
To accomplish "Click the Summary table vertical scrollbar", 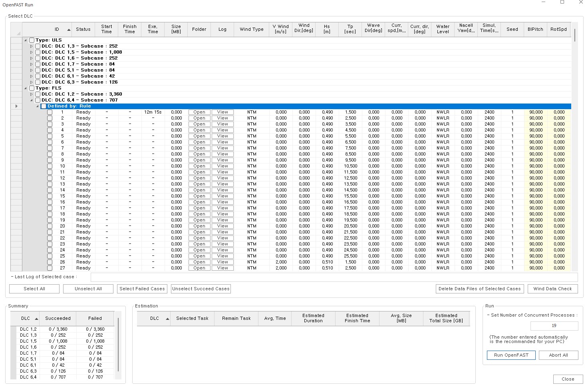I will [118, 345].
